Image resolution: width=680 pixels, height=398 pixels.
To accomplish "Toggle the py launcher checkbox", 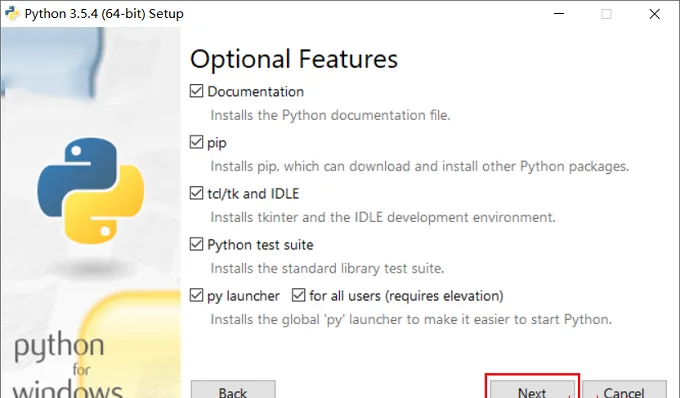I will (x=196, y=296).
